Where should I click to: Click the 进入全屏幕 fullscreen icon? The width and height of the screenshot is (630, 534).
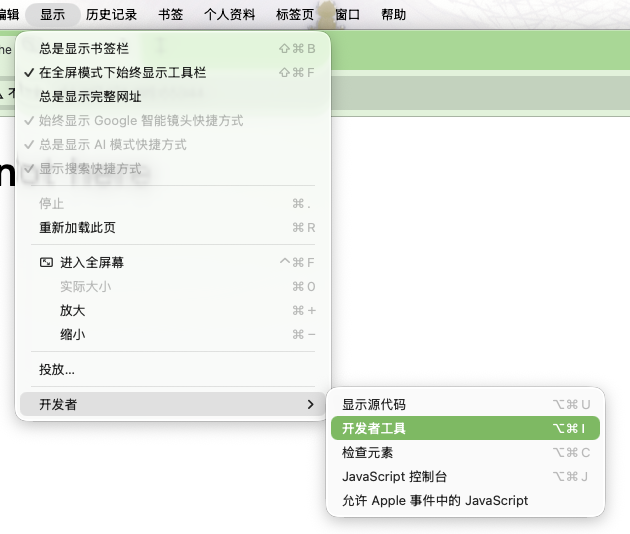46,263
